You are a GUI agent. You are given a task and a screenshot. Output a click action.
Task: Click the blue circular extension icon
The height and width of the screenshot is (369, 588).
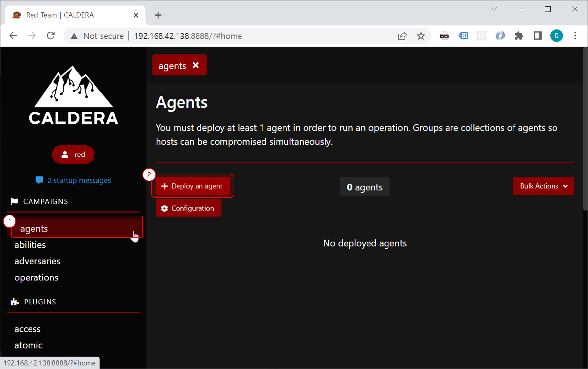click(x=500, y=36)
